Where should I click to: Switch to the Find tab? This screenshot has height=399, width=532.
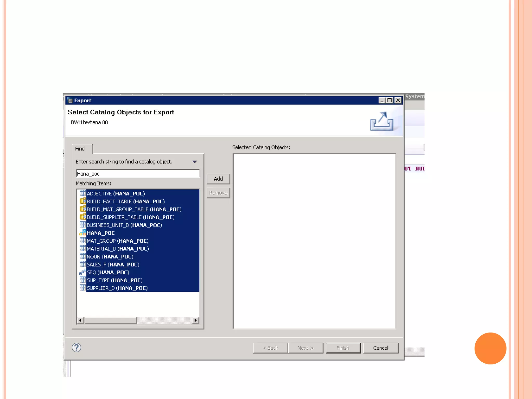click(x=80, y=149)
